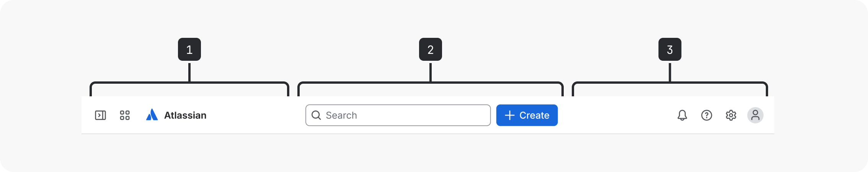Click annotation badge number 2

[431, 49]
